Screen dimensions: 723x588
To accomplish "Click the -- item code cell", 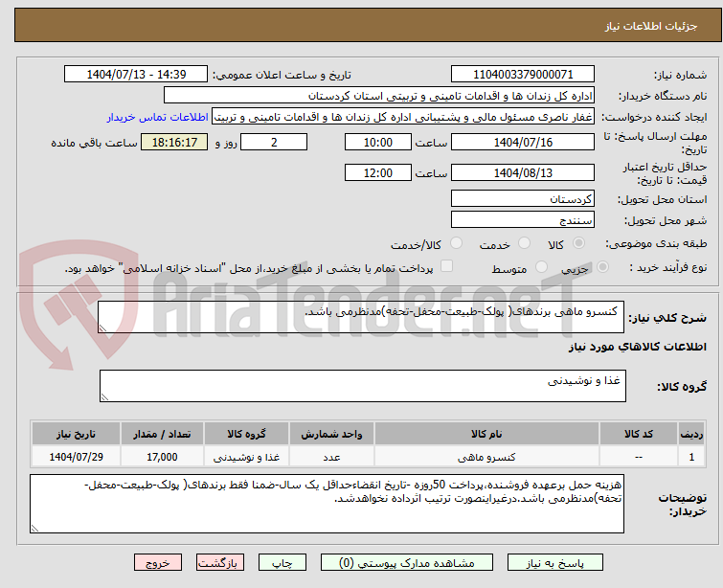I will pyautogui.click(x=639, y=457).
